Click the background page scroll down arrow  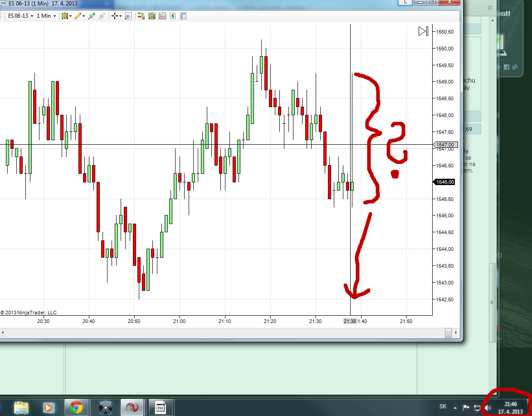(x=493, y=391)
